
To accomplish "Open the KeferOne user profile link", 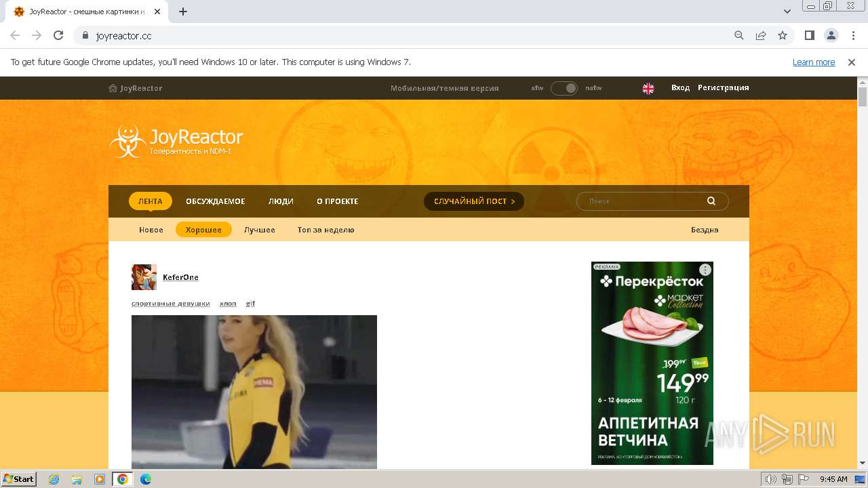I will coord(180,277).
